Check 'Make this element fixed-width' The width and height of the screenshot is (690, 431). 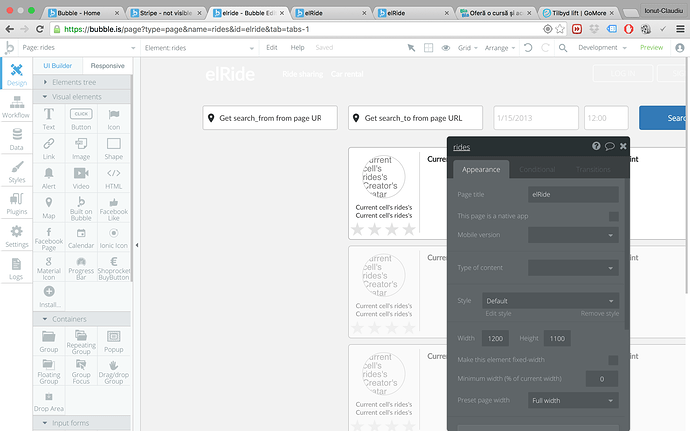coord(613,360)
